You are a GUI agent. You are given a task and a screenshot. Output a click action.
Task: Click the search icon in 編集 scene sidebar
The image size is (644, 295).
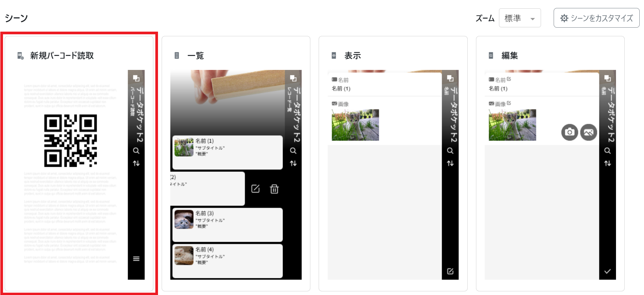608,151
